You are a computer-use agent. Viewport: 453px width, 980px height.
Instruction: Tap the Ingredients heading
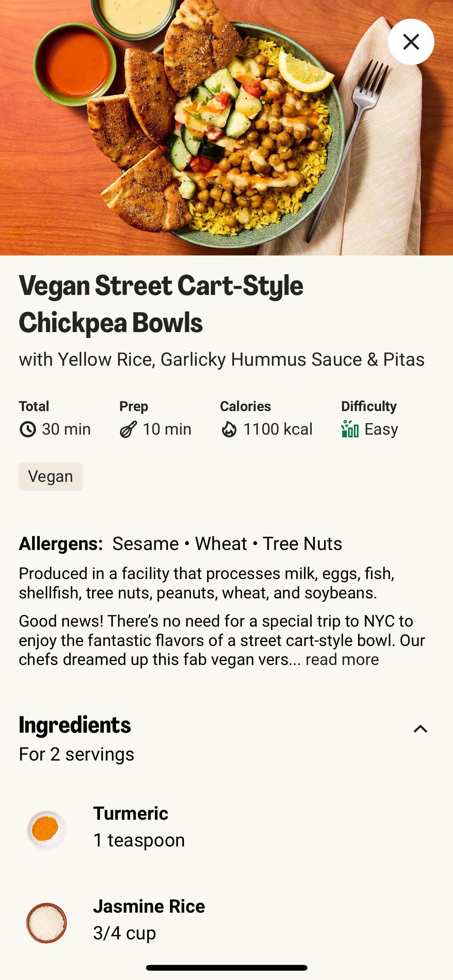[75, 725]
